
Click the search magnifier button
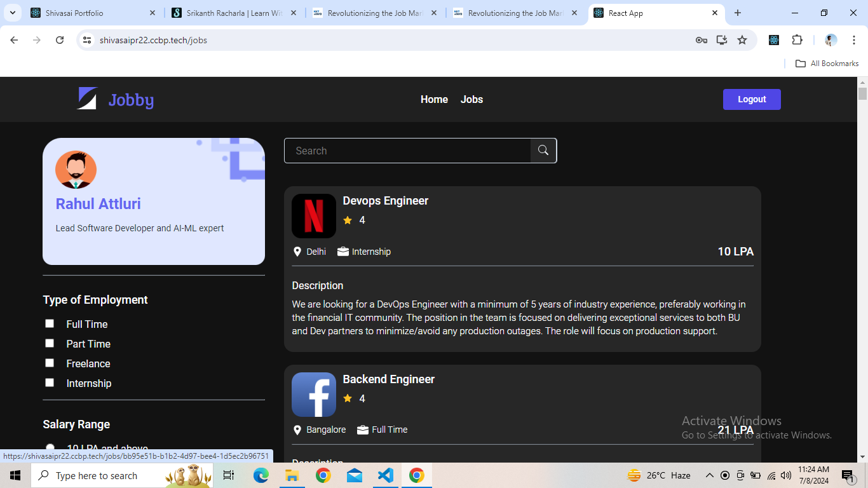[x=543, y=151]
